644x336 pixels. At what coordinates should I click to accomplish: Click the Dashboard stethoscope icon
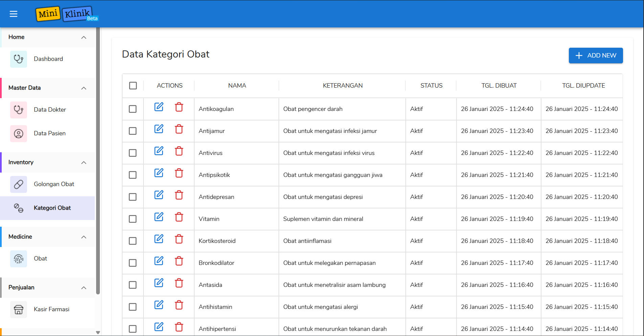19,59
